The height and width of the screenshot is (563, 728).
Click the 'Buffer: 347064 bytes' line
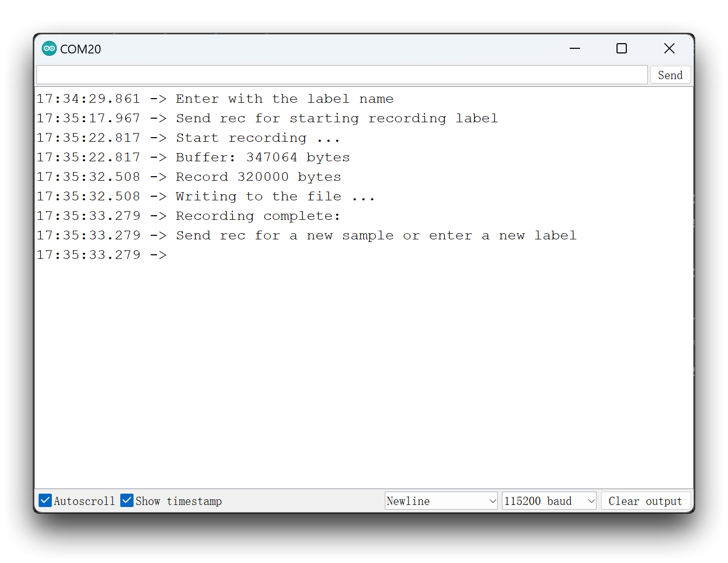coord(263,157)
